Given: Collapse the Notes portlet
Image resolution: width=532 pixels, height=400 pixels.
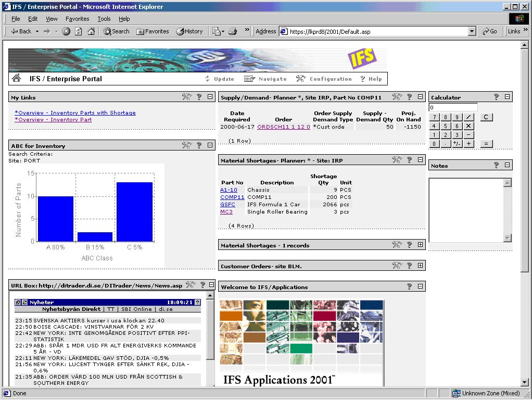Looking at the screenshot, I should [x=507, y=165].
